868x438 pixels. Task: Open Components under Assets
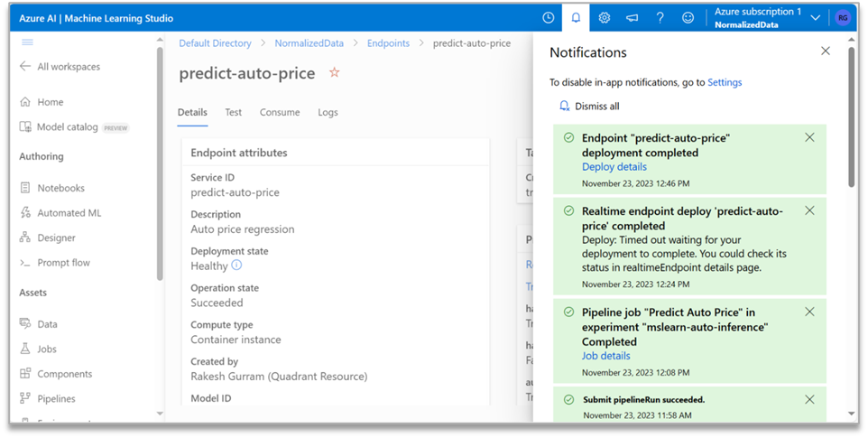tap(64, 374)
